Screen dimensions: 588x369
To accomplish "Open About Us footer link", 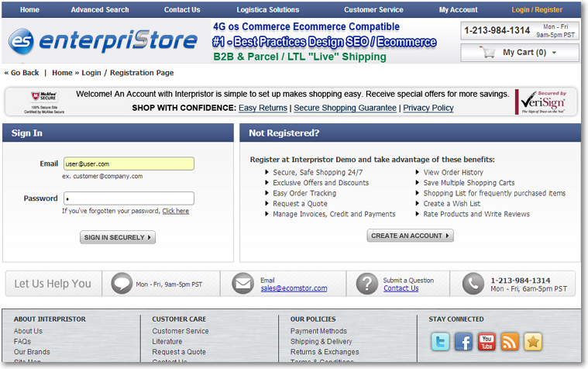I will tap(28, 331).
